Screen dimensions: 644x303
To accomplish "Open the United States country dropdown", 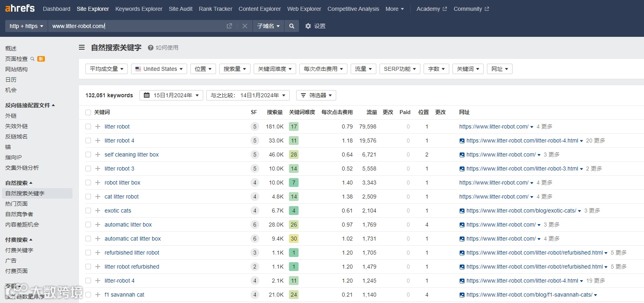I will click(x=159, y=69).
